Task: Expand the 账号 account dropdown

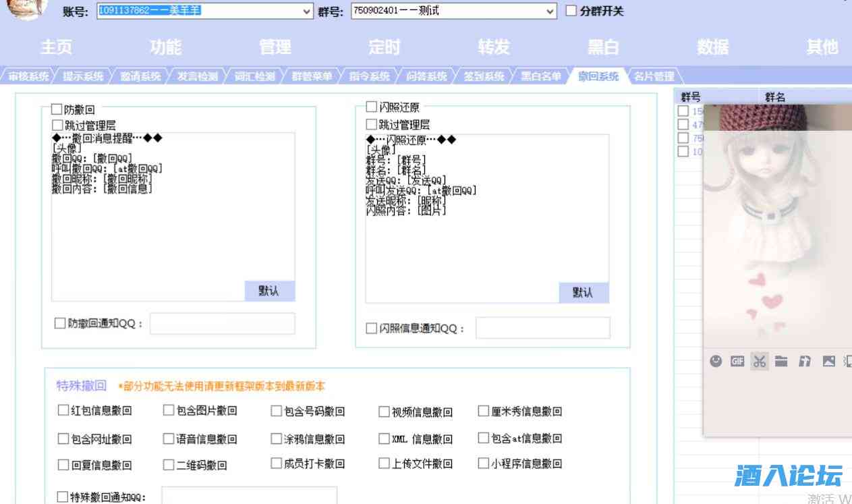Action: click(x=307, y=11)
